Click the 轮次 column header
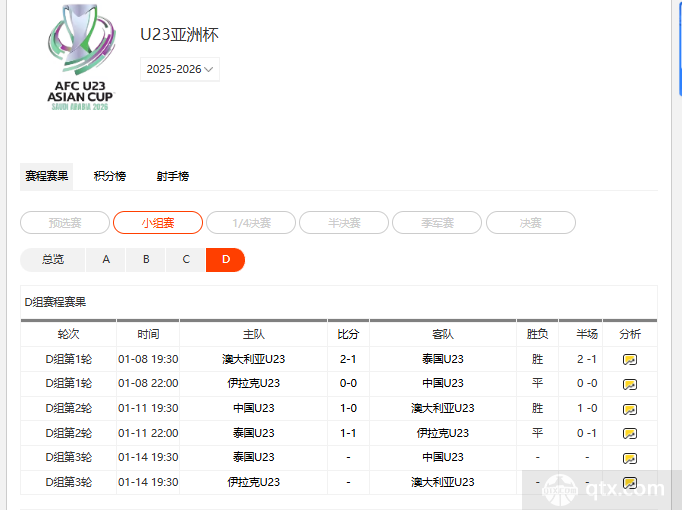The image size is (682, 510). point(68,334)
